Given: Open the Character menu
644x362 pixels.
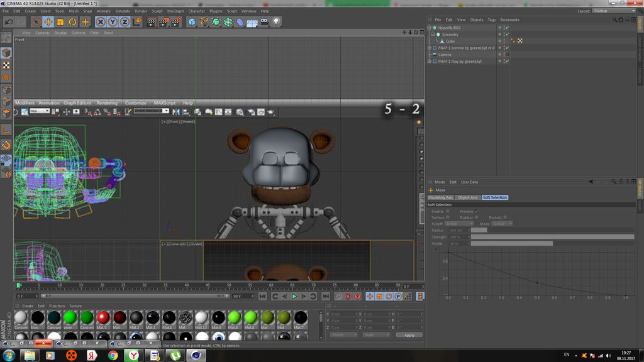Looking at the screenshot, I should 196,11.
